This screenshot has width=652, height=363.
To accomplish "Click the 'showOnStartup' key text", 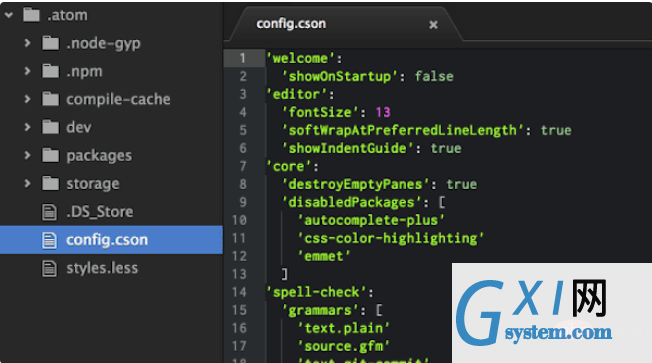I will (340, 77).
